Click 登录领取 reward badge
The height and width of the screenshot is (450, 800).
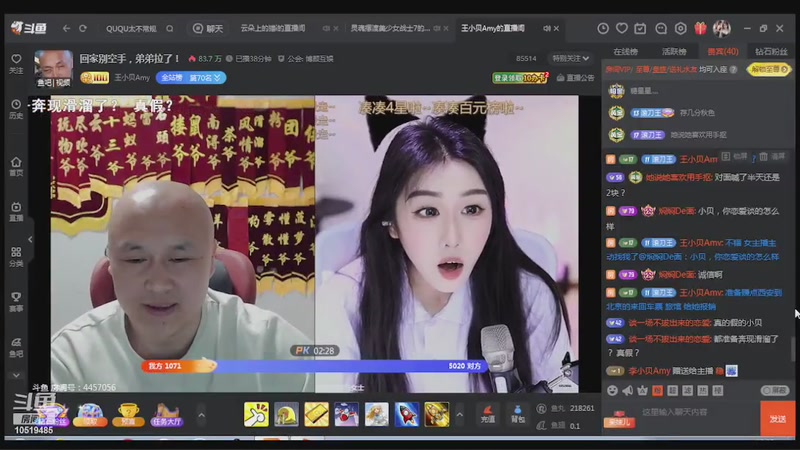click(x=520, y=78)
